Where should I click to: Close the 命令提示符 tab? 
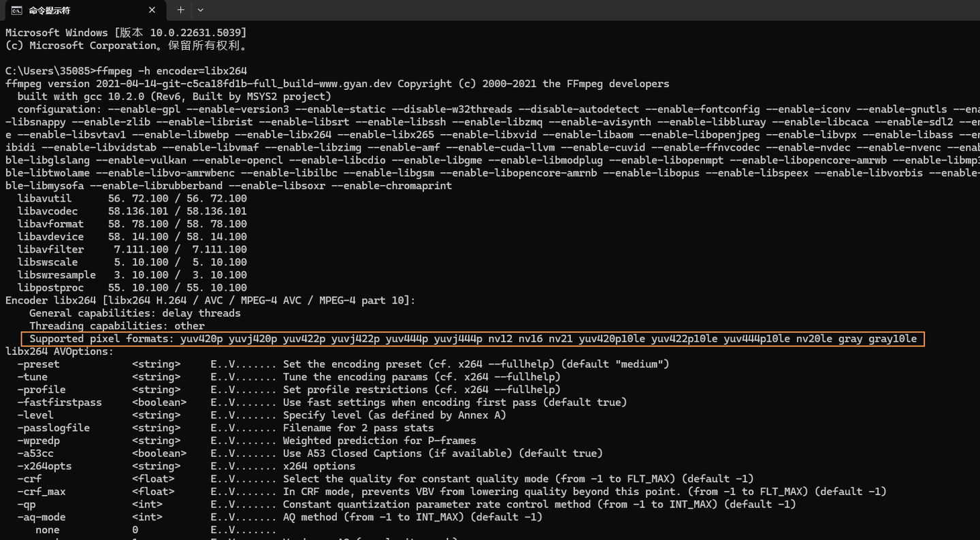coord(152,10)
